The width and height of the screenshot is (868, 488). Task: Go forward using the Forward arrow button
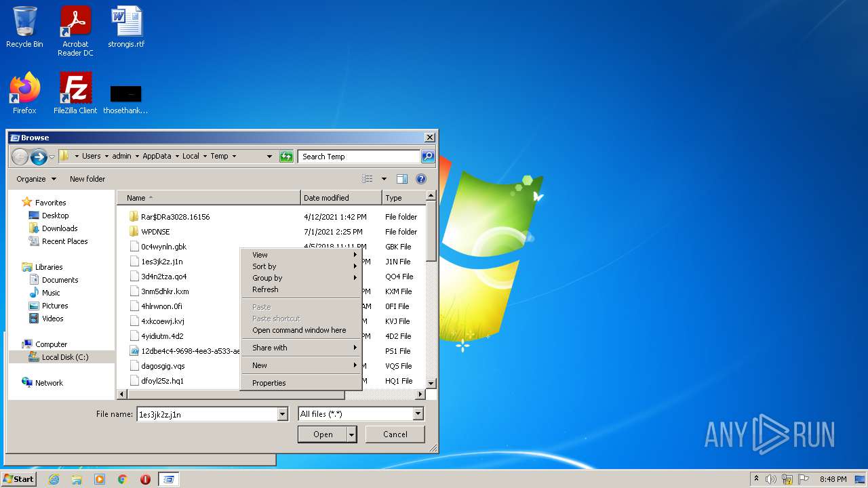[39, 157]
